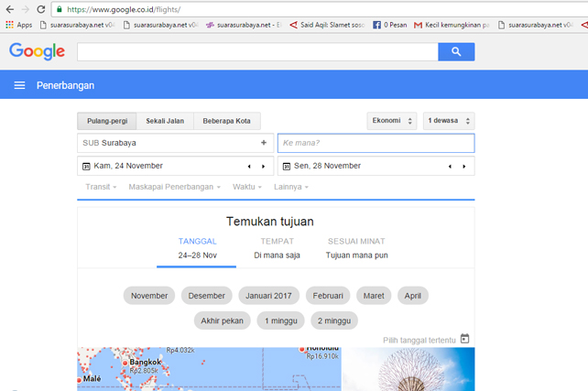This screenshot has height=391, width=588.
Task: Reload the page with the refresh icon
Action: pos(41,9)
